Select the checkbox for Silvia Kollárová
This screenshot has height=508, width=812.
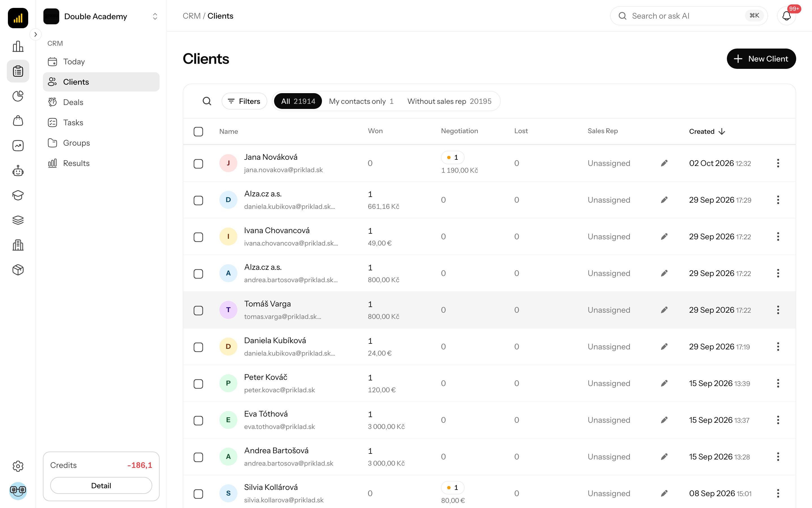(198, 494)
